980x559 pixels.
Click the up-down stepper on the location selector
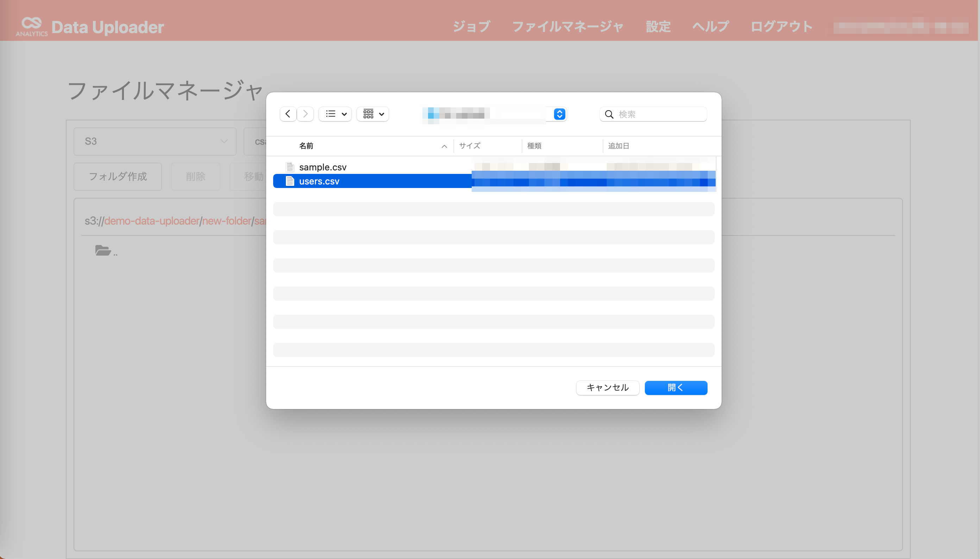tap(559, 114)
